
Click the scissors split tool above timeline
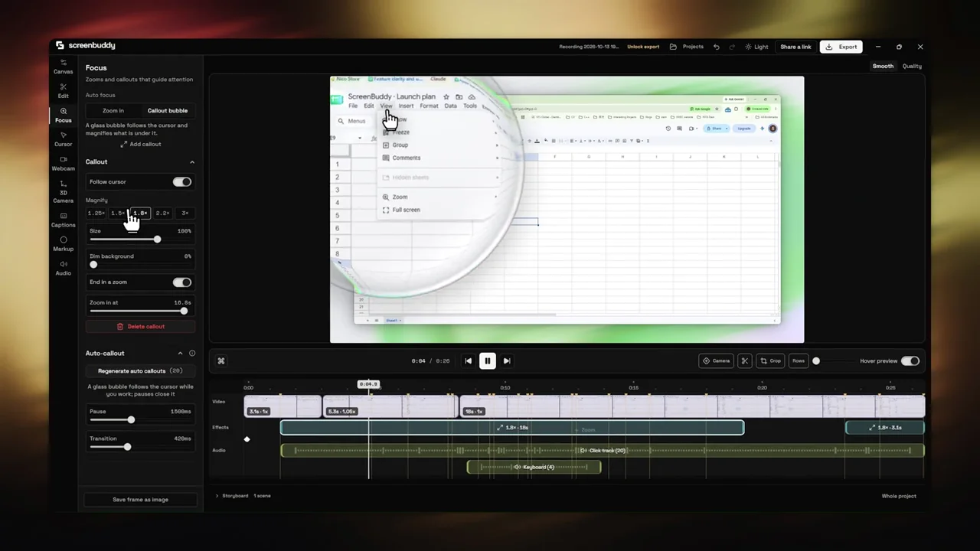tap(744, 361)
